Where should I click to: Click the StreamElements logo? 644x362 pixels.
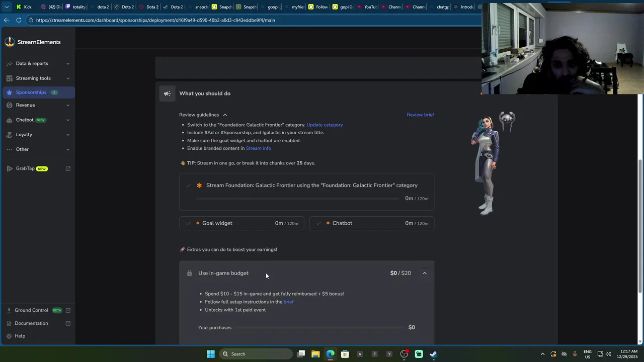[x=33, y=42]
